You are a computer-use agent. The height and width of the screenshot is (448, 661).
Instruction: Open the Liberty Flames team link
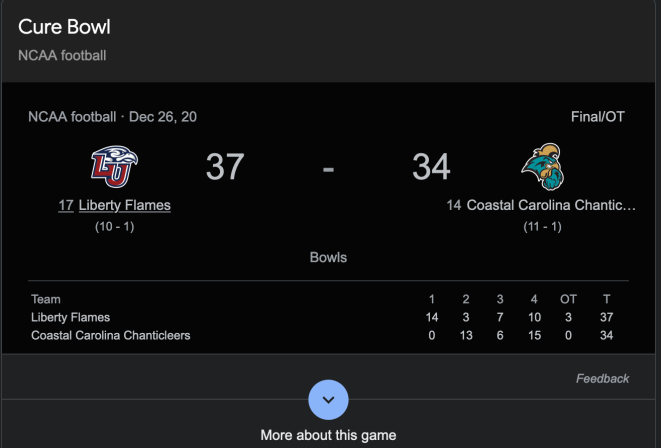(124, 205)
